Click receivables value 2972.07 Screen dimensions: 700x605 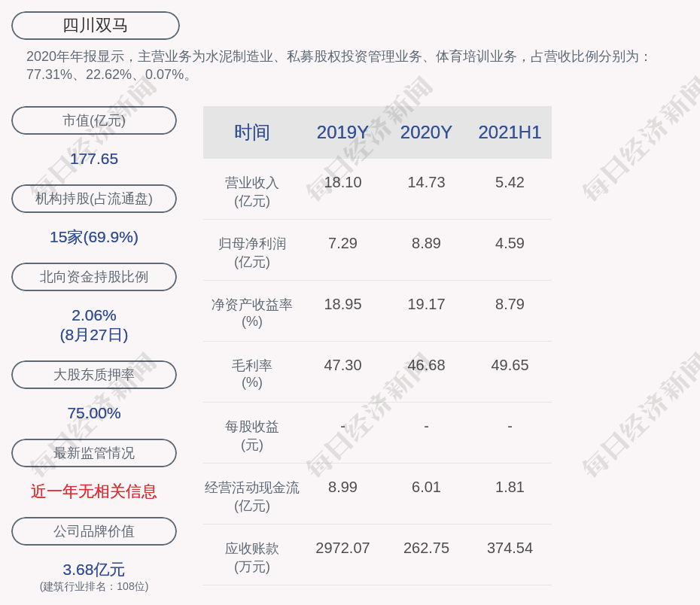click(342, 549)
